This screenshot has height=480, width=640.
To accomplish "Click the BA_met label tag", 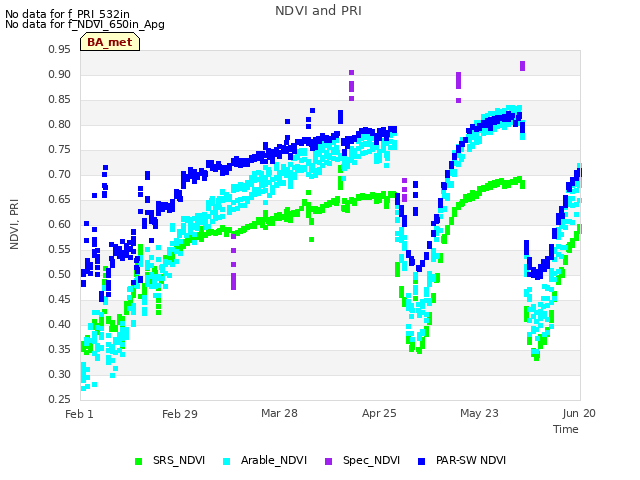I will click(x=110, y=42).
